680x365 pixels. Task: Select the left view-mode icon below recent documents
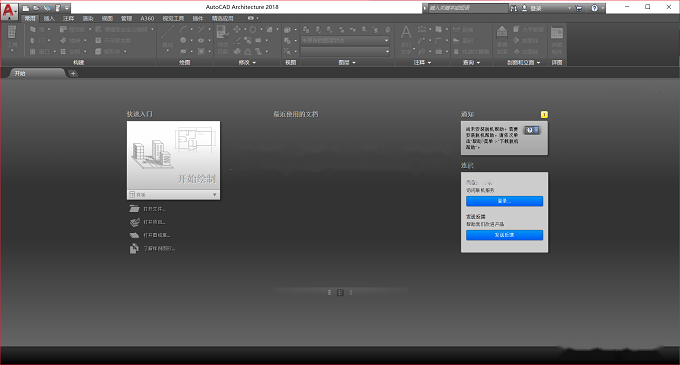click(x=330, y=293)
